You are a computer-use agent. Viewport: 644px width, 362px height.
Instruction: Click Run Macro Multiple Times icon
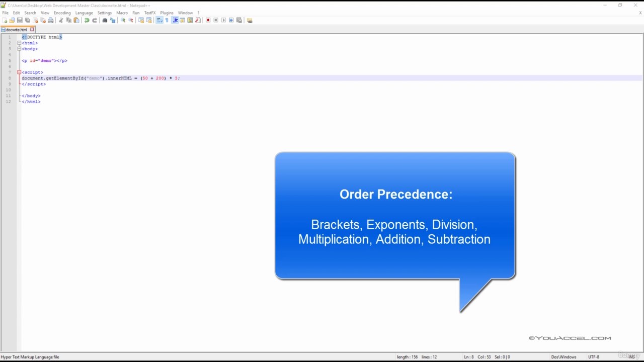tap(231, 20)
